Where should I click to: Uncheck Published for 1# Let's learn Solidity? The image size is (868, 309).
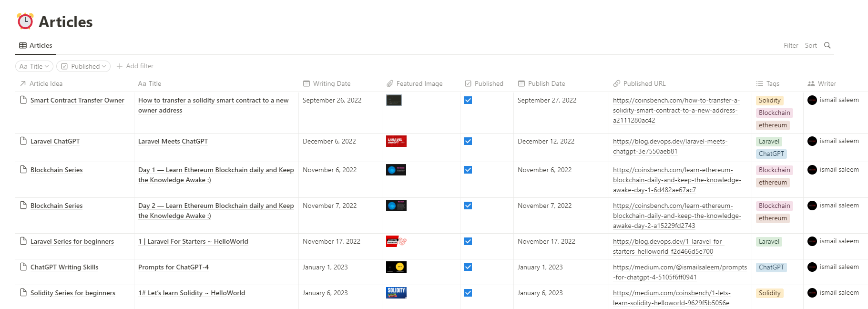[x=468, y=293]
